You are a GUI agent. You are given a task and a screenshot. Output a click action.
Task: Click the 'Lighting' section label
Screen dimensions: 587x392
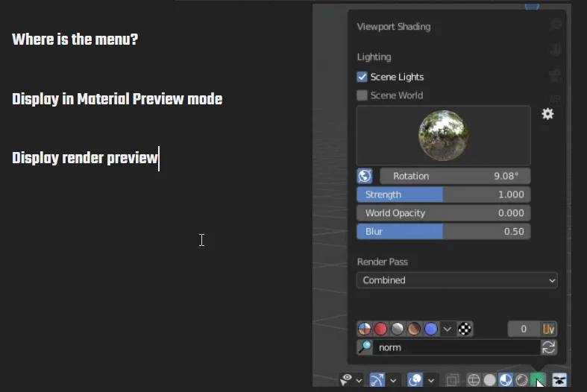pyautogui.click(x=374, y=57)
